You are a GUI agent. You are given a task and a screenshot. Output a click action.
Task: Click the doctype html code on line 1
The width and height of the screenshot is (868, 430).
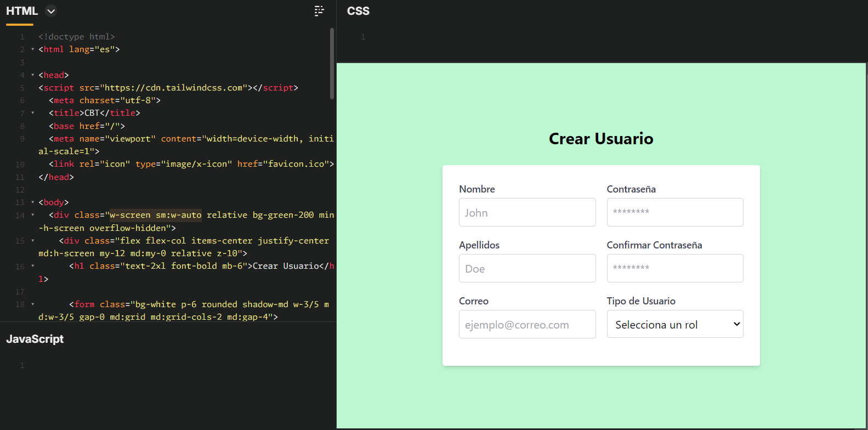77,37
